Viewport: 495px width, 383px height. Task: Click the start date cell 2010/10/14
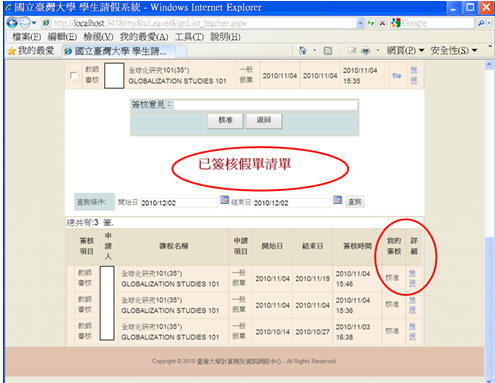pyautogui.click(x=273, y=332)
